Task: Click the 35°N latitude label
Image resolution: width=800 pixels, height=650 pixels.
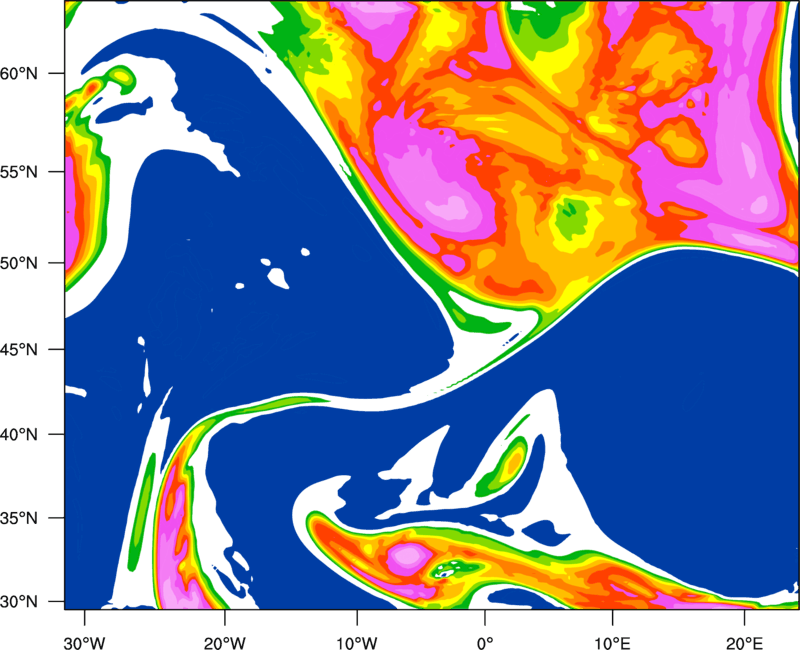Action: click(20, 518)
